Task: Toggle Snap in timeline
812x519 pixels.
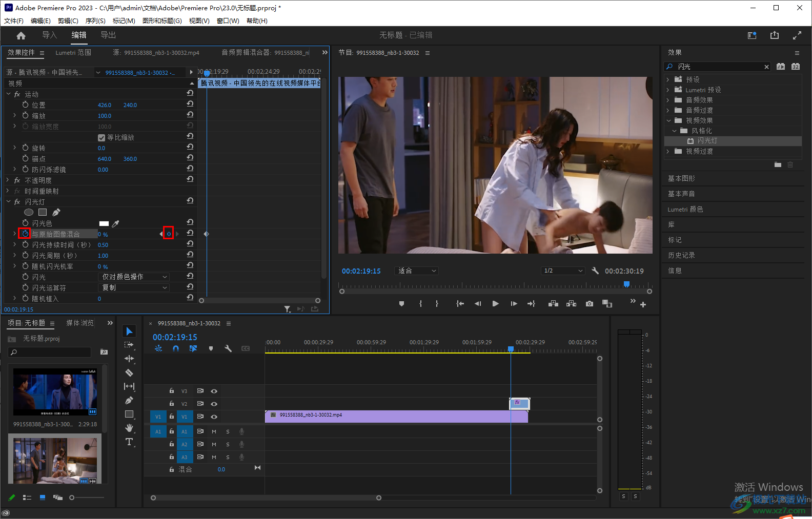Action: [176, 348]
